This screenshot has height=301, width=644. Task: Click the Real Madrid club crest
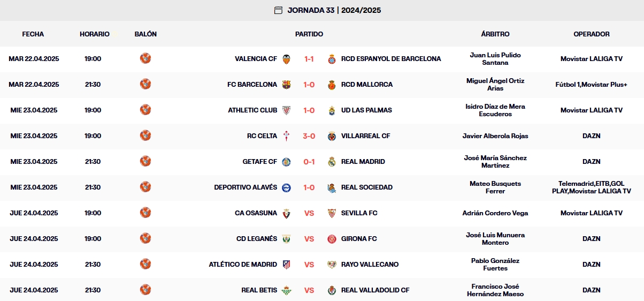click(x=332, y=162)
